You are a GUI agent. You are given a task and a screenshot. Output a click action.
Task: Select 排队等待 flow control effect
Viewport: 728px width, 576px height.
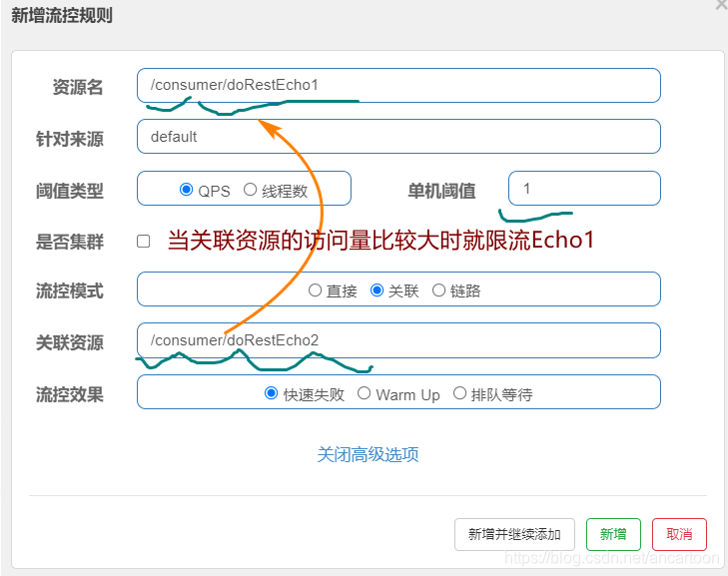(x=459, y=393)
